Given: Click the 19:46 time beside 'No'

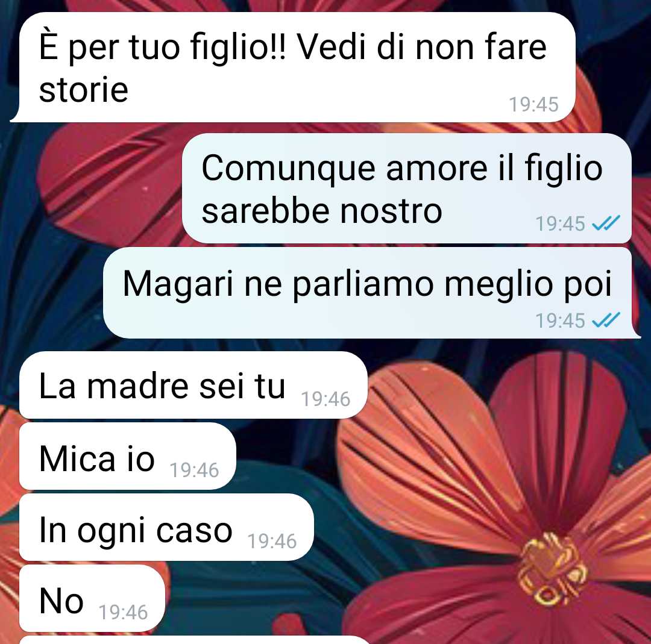Looking at the screenshot, I should [x=123, y=612].
